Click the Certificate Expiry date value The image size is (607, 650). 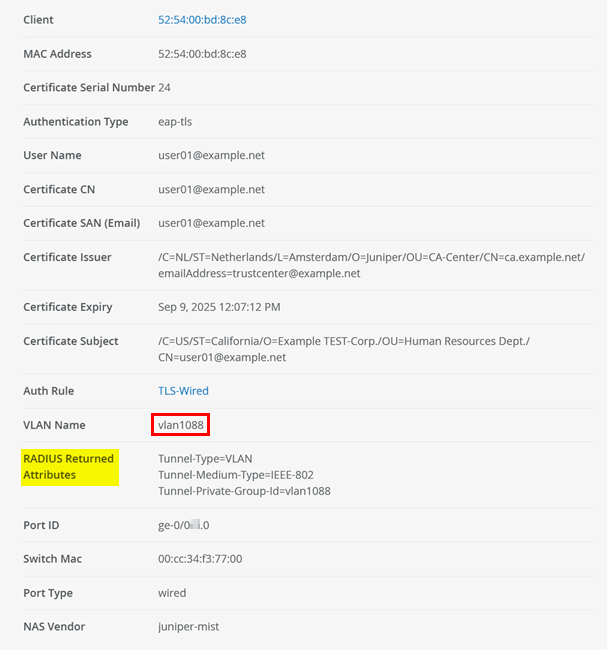219,307
